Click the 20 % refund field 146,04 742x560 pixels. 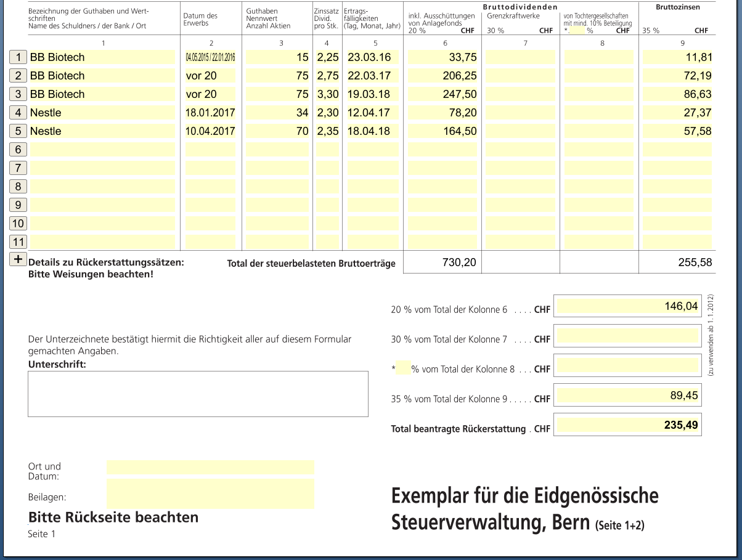[x=627, y=307]
